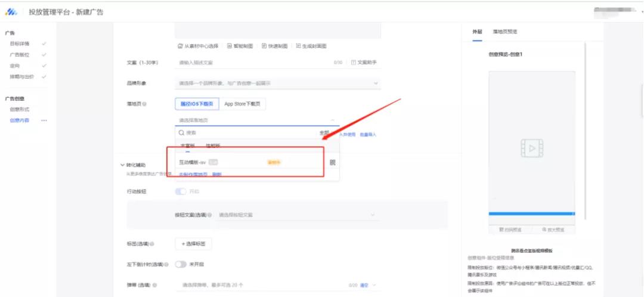Click the help icon next to 左下倒计时(选填)
Image resolution: width=644 pixels, height=297 pixels.
166,265
